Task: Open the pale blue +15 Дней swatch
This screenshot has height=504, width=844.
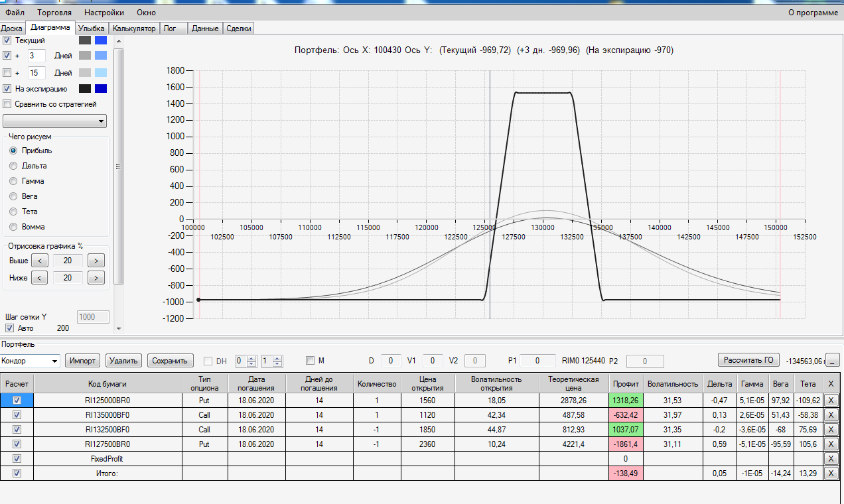Action: click(100, 73)
